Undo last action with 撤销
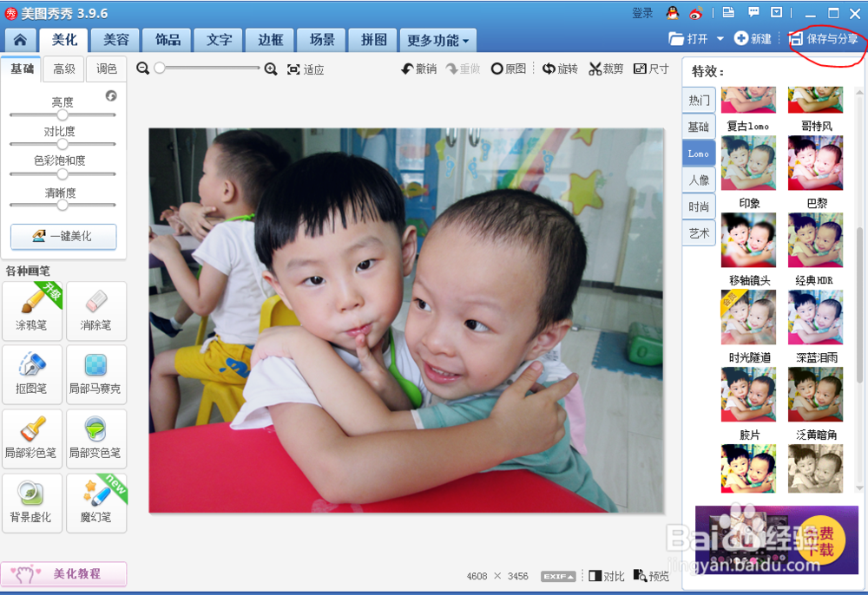Image resolution: width=868 pixels, height=595 pixels. point(419,69)
